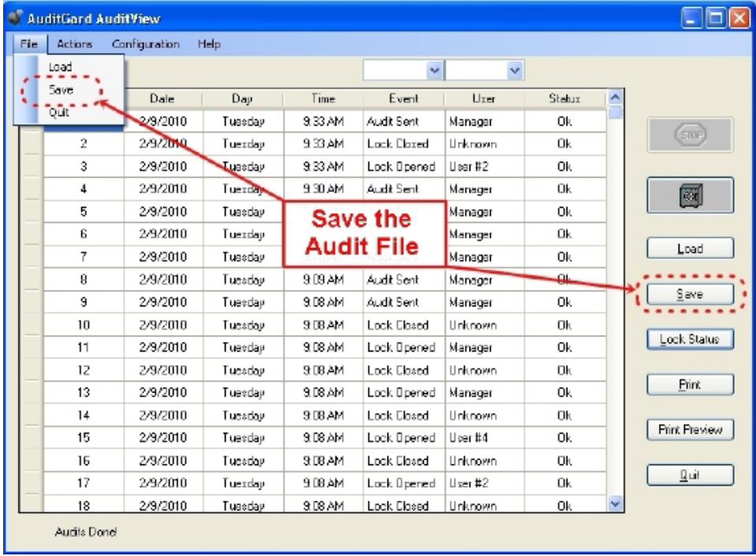Image resolution: width=756 pixels, height=556 pixels.
Task: Minimize the AuditView window
Action: (691, 19)
